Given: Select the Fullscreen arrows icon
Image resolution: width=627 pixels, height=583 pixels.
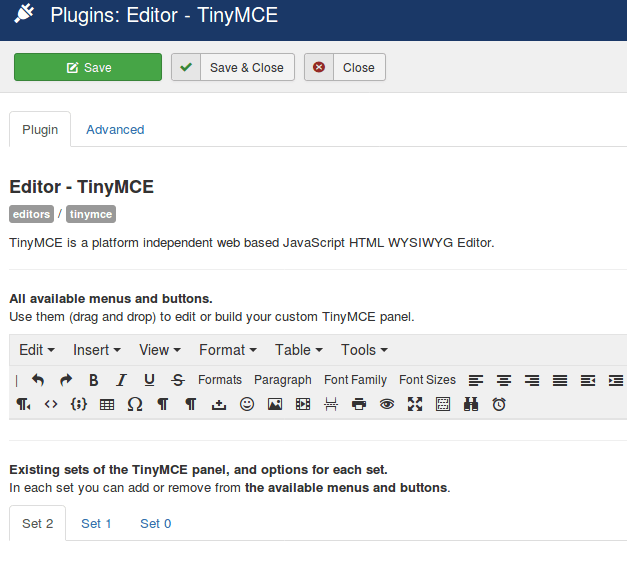Looking at the screenshot, I should click(x=415, y=404).
